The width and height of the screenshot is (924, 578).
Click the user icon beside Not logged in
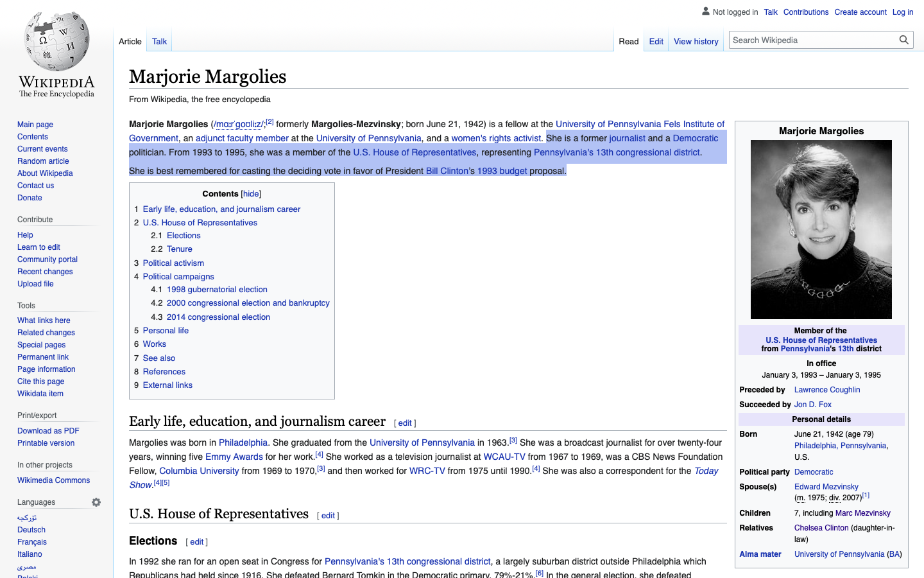[706, 12]
